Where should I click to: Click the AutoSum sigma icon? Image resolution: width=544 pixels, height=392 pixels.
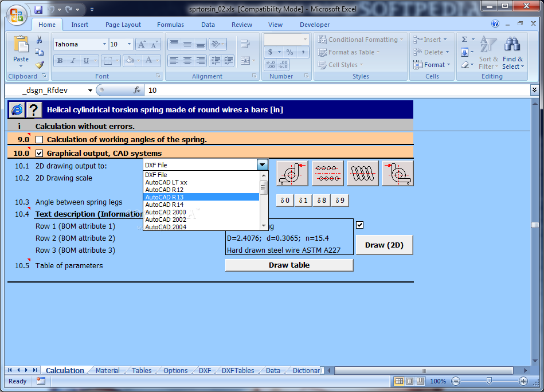pos(465,39)
